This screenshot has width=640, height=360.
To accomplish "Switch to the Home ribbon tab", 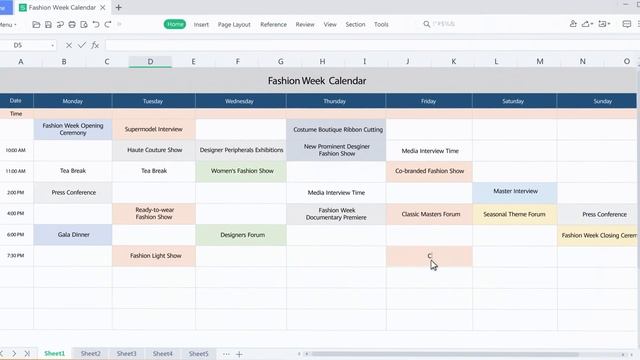I will (175, 24).
